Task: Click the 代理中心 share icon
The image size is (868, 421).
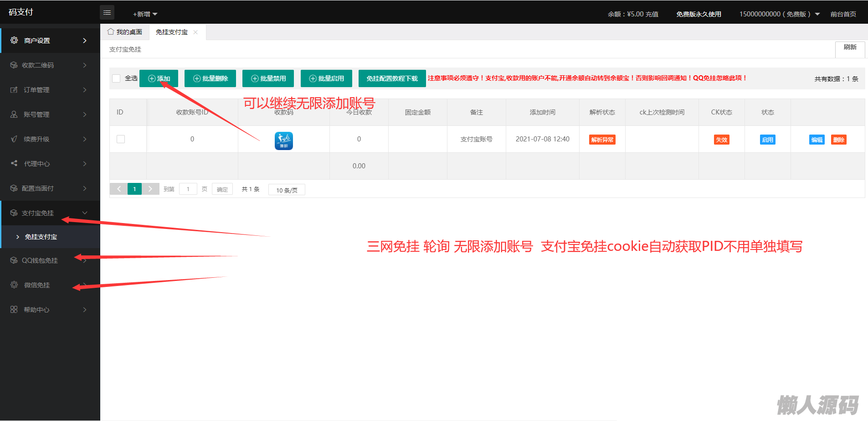Action: pos(14,163)
